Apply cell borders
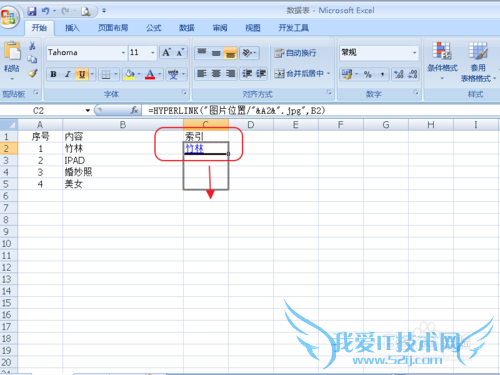Image resolution: width=500 pixels, height=375 pixels. pos(106,74)
